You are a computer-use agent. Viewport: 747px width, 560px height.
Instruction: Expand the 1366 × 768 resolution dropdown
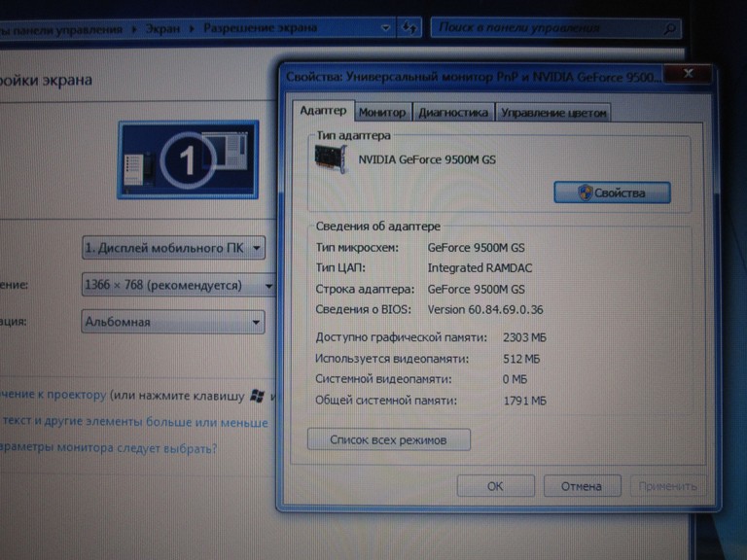tap(179, 285)
